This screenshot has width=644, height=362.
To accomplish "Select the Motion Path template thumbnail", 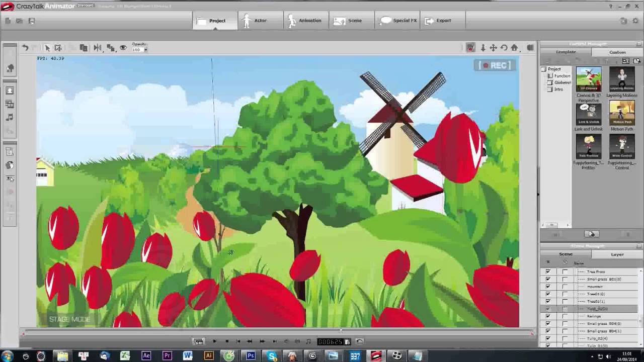I will (x=622, y=113).
